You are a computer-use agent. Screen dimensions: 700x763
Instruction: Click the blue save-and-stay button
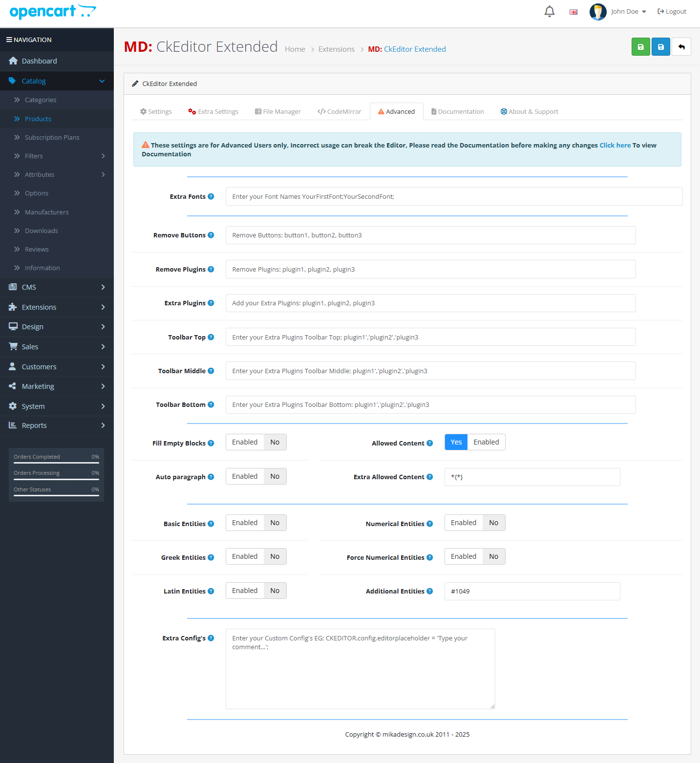660,47
